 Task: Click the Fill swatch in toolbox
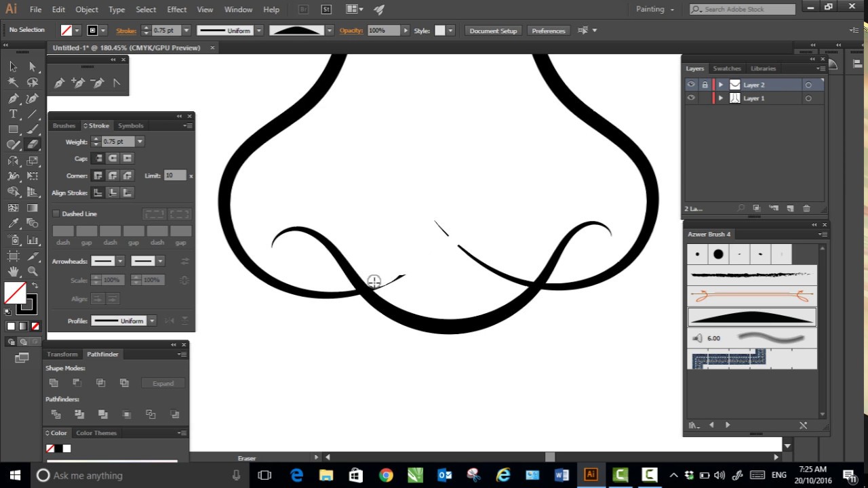tap(14, 293)
